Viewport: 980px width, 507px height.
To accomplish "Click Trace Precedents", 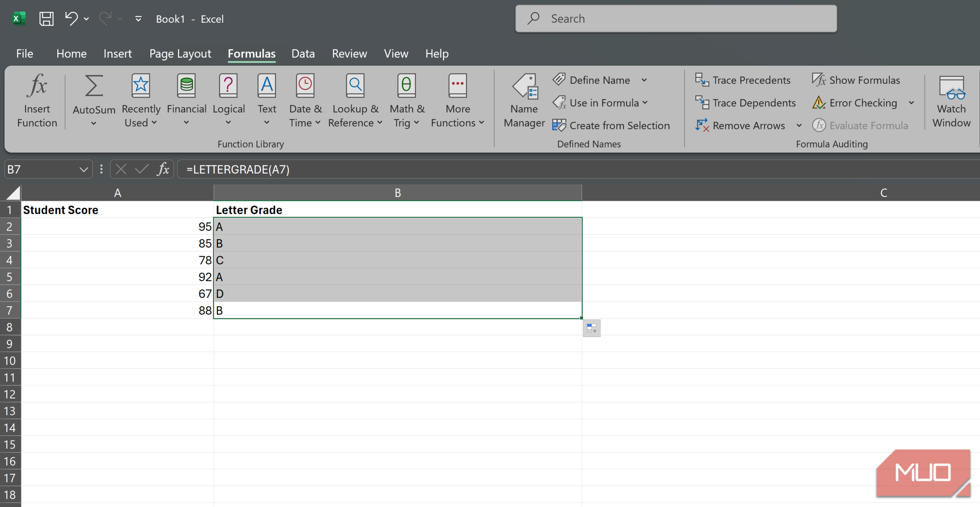I will point(743,80).
